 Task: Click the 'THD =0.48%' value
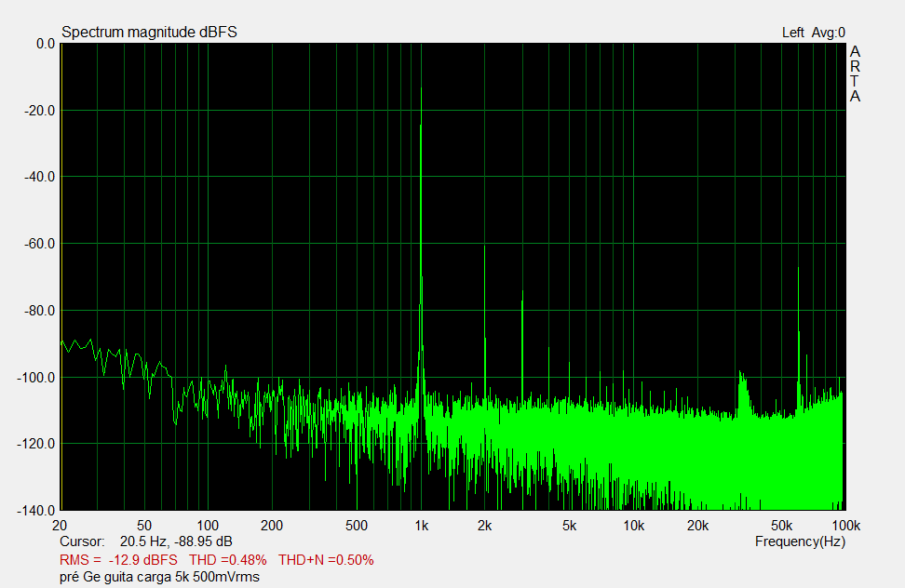pyautogui.click(x=227, y=560)
